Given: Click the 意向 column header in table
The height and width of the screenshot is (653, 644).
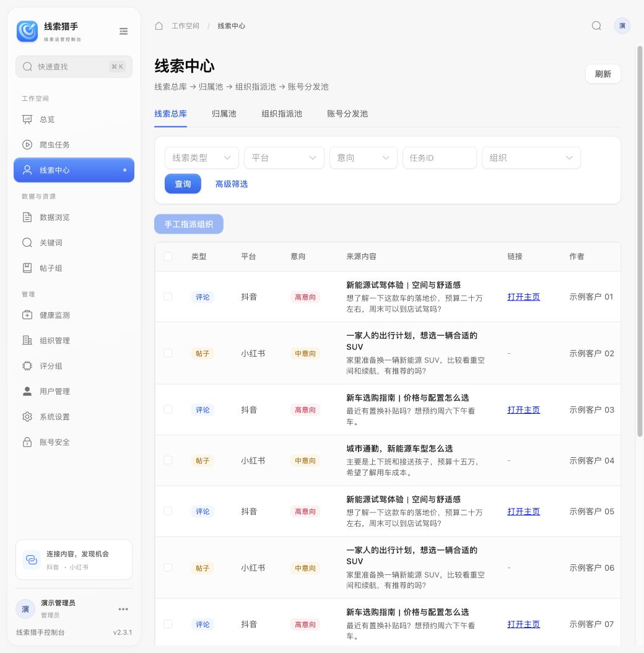Looking at the screenshot, I should click(x=298, y=256).
